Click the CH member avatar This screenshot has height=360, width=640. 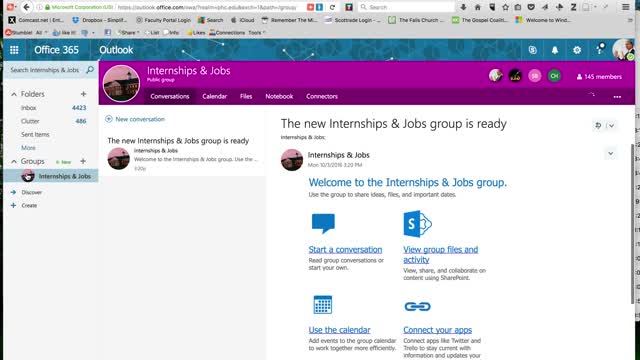click(x=554, y=76)
